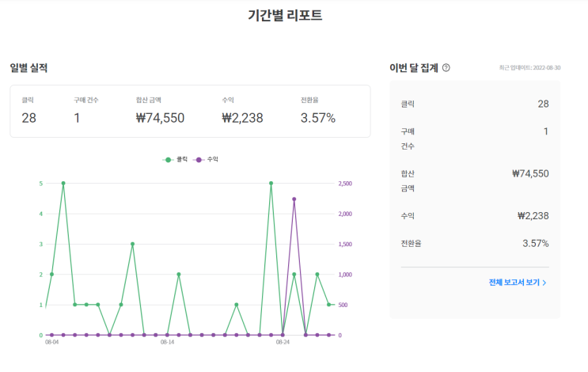This screenshot has width=588, height=372.
Task: Click the 500 label on purple axis
Action: tap(343, 306)
